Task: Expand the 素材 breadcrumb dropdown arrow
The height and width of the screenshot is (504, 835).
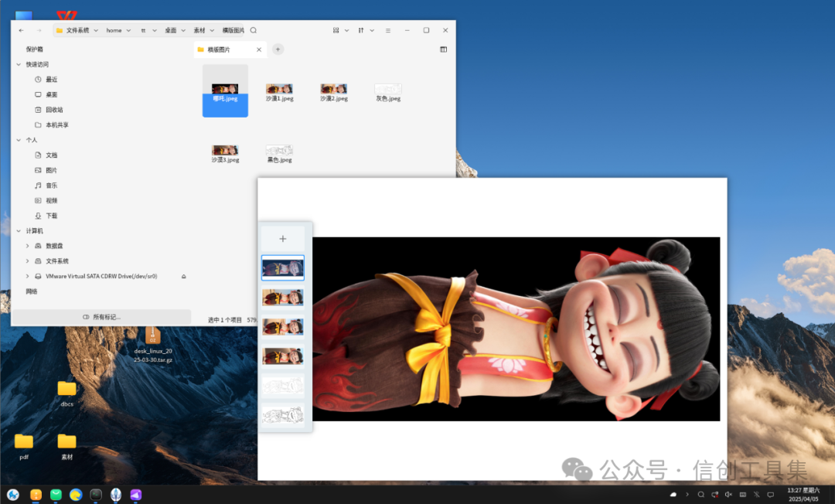Action: pos(212,30)
